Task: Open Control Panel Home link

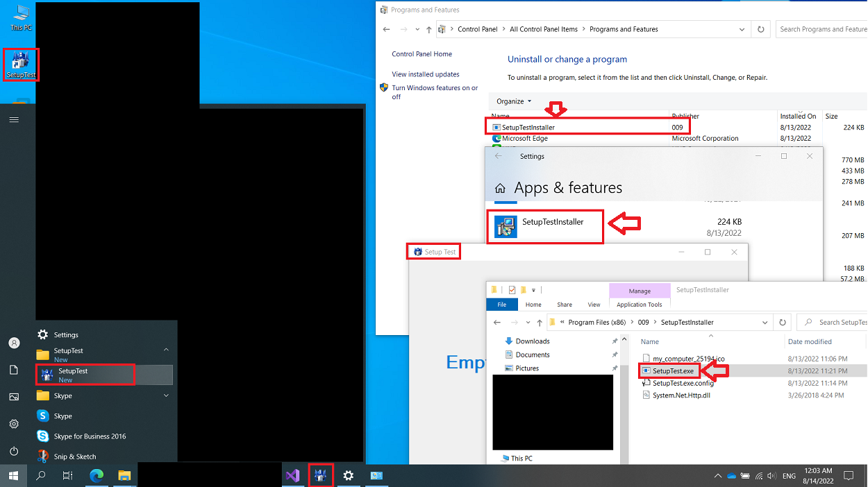Action: pos(422,54)
